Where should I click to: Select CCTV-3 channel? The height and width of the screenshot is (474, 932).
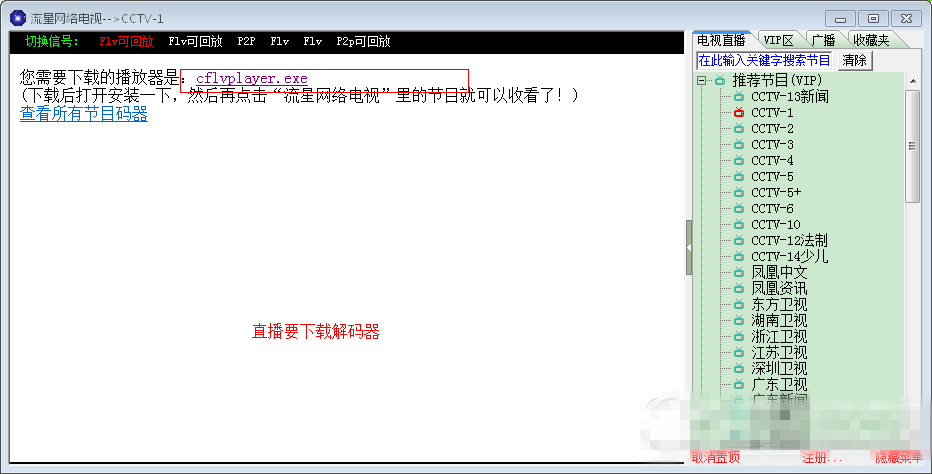(772, 145)
